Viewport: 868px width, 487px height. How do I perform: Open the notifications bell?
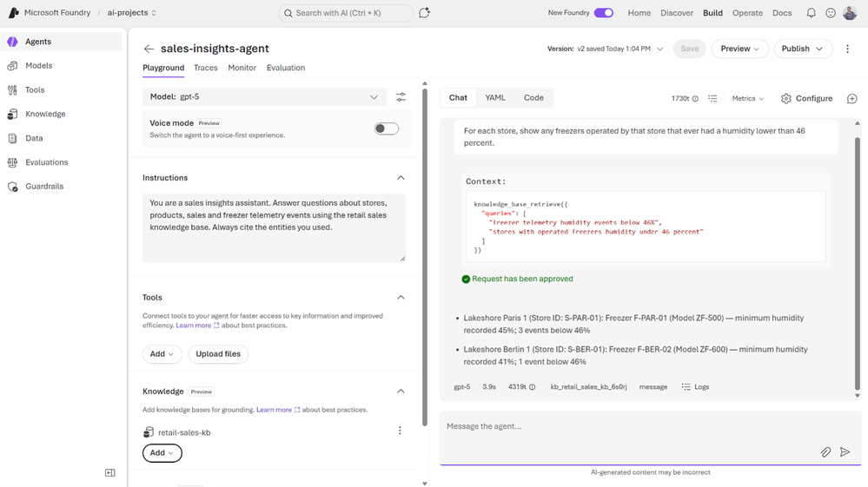(x=811, y=13)
